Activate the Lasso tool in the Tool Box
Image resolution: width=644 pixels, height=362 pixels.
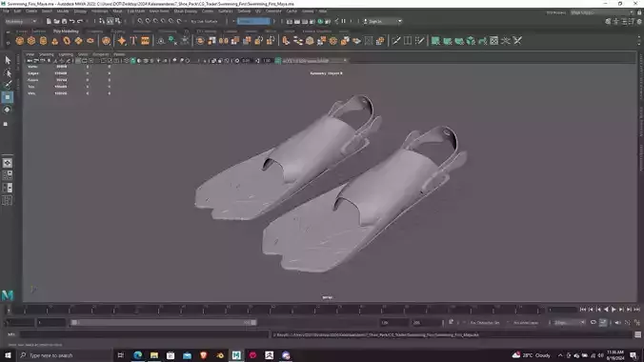(x=8, y=72)
